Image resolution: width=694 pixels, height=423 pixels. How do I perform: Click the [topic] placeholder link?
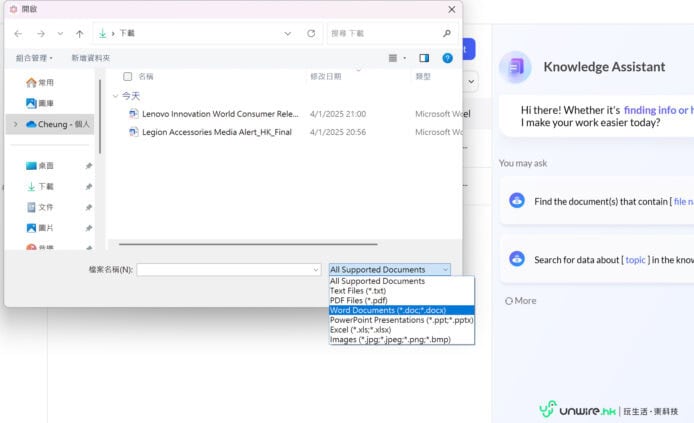636,260
